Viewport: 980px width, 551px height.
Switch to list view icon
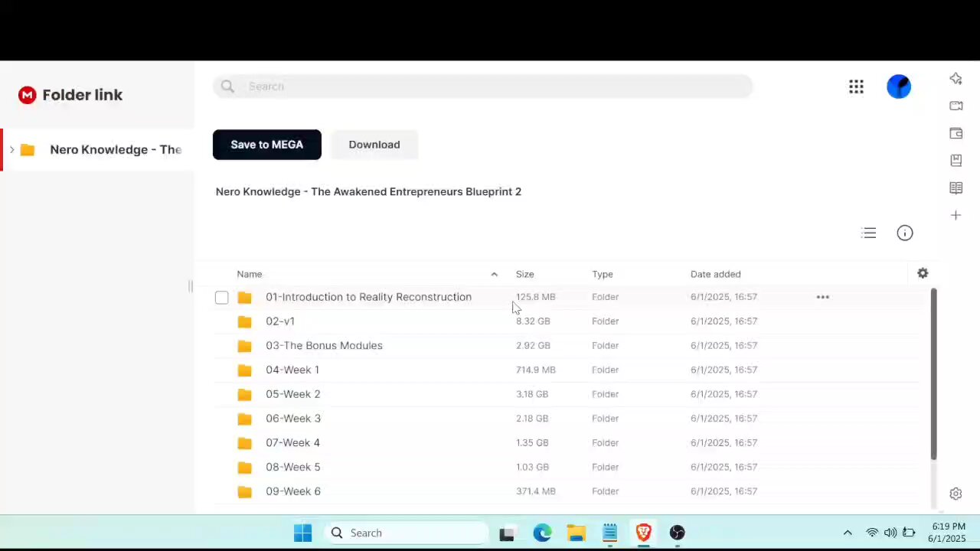(868, 233)
